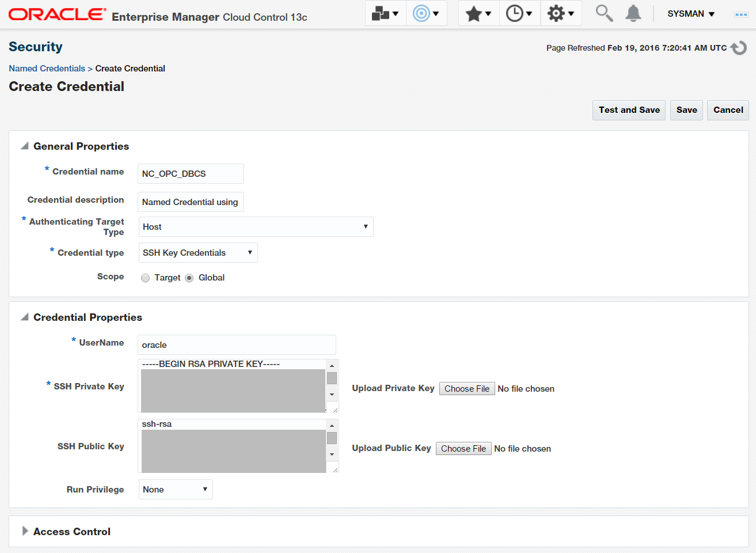This screenshot has height=553, width=756.
Task: Click the Credential name input field
Action: point(191,174)
